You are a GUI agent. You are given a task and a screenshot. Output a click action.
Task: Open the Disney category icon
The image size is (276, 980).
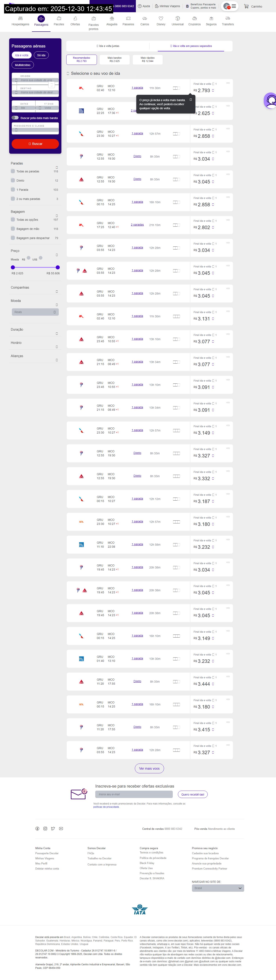[161, 18]
